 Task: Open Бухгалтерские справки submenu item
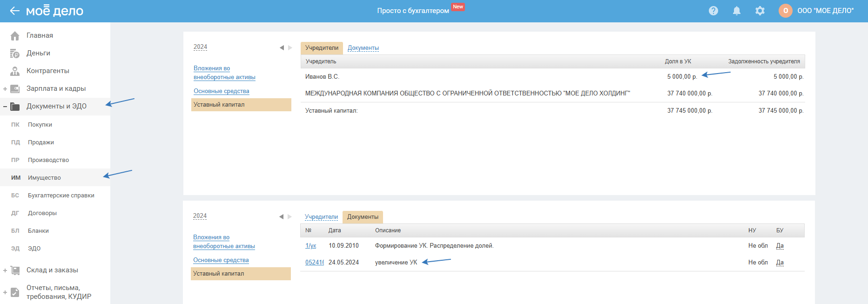(x=61, y=196)
